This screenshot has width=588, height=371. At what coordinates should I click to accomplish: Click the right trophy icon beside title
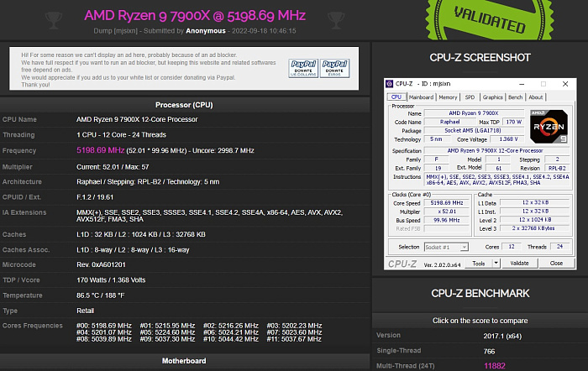point(336,21)
